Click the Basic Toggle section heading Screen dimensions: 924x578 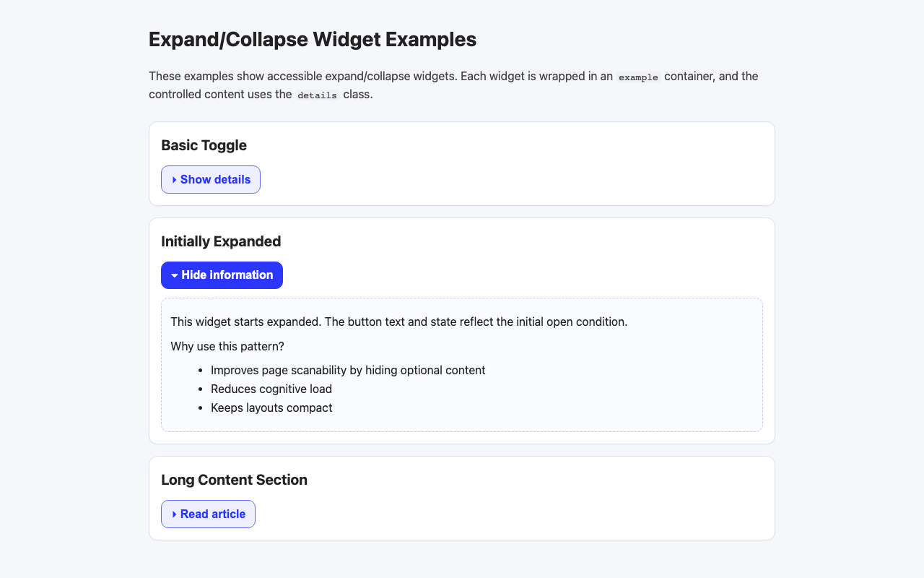204,145
